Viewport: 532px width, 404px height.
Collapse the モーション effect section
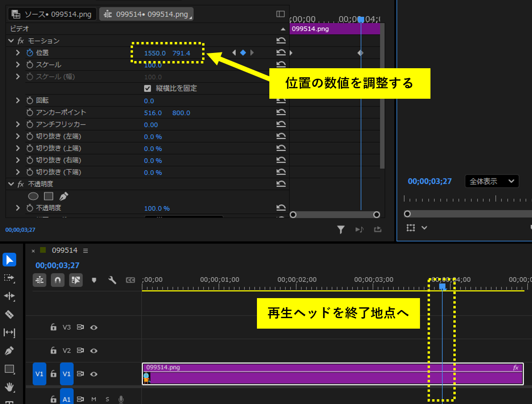(x=11, y=41)
